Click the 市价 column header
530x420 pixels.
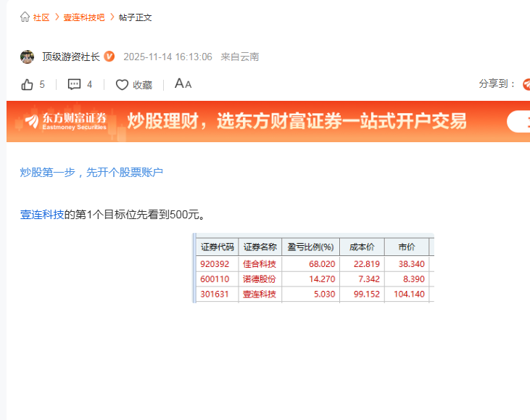tap(407, 247)
